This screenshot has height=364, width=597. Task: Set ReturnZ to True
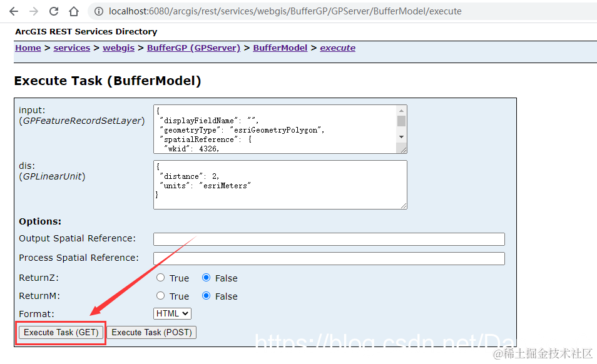[x=161, y=278]
